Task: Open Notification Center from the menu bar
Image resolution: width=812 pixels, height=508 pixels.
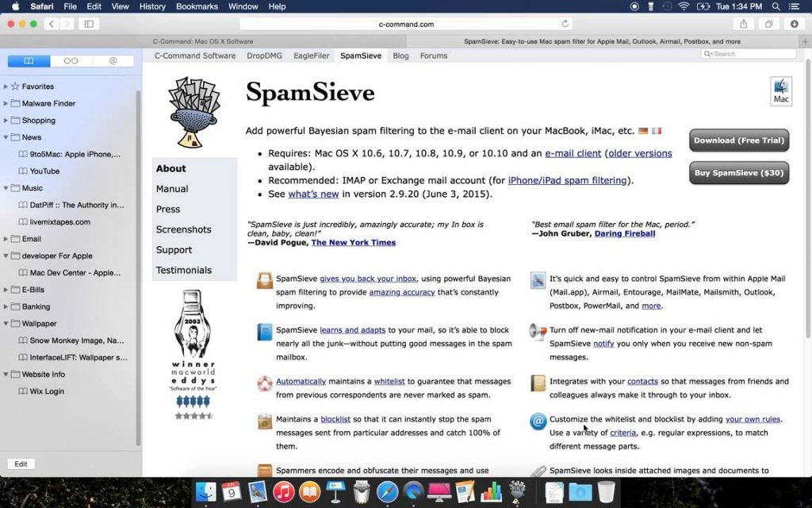Action: coord(793,6)
